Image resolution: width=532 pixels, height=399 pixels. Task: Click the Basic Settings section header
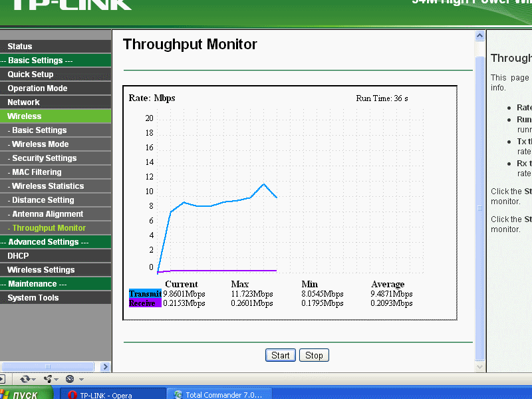(x=55, y=61)
